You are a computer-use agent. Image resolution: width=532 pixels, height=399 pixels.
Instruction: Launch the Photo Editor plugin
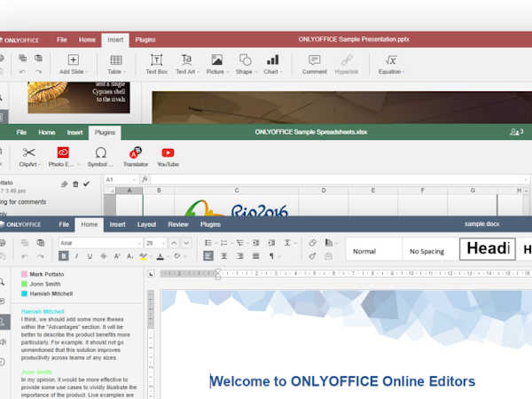(64, 157)
